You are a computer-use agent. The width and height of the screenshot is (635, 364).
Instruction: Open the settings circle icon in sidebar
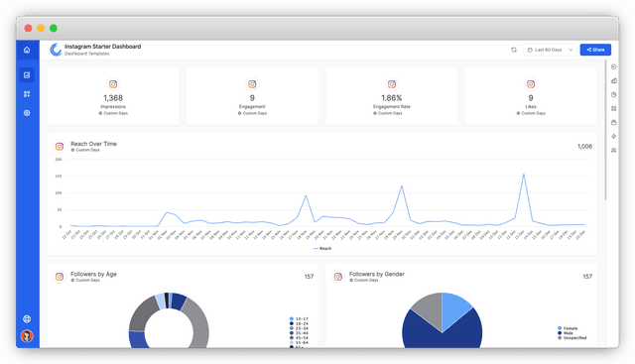(x=27, y=113)
